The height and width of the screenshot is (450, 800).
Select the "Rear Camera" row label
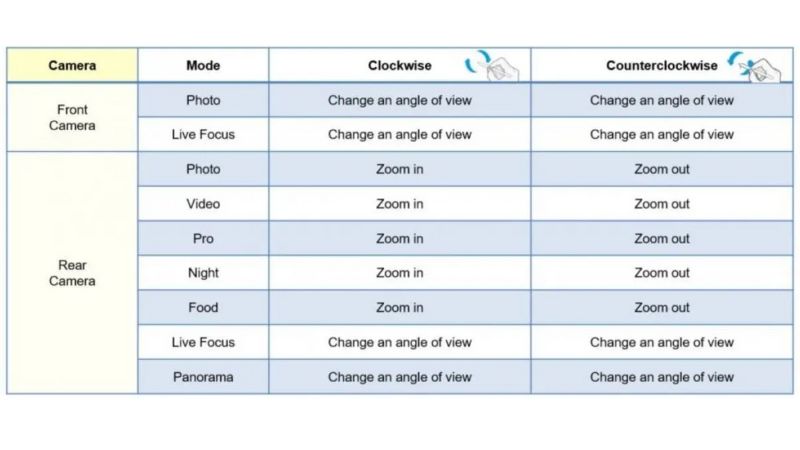[x=72, y=273]
